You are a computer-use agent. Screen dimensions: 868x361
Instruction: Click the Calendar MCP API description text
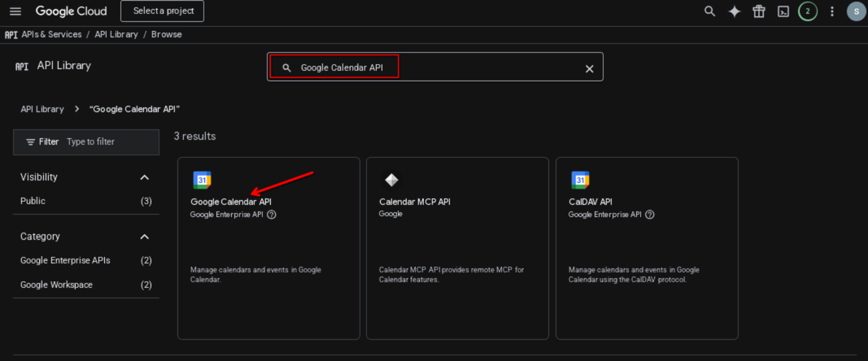451,274
